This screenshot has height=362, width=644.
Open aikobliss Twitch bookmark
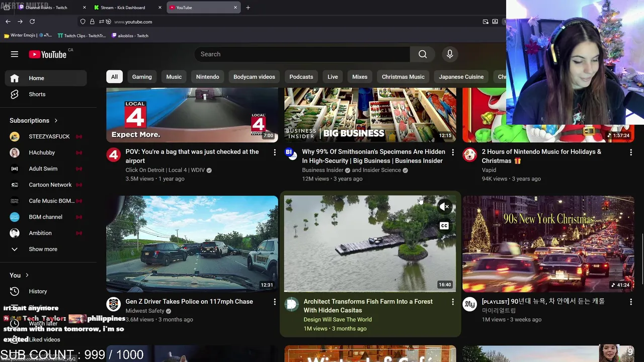130,36
